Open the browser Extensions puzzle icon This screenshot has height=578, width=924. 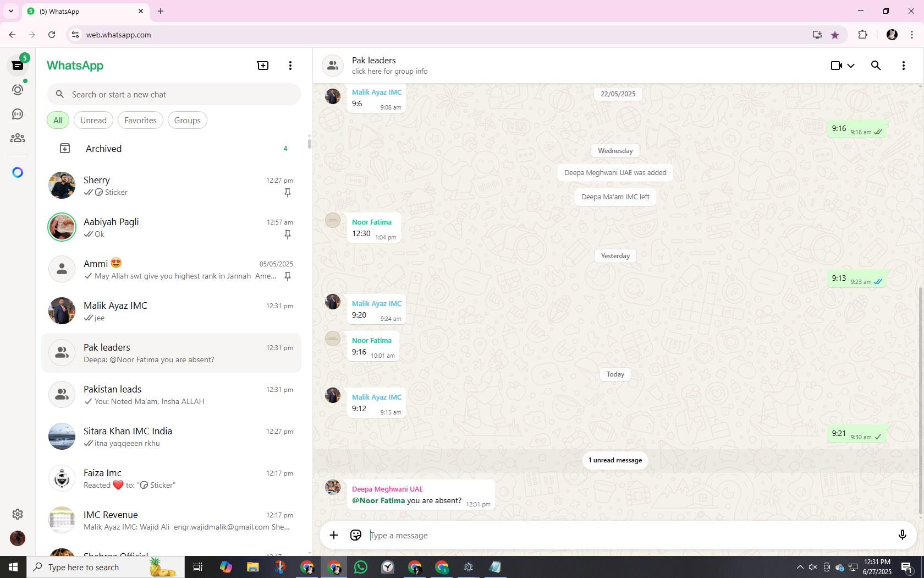(862, 35)
